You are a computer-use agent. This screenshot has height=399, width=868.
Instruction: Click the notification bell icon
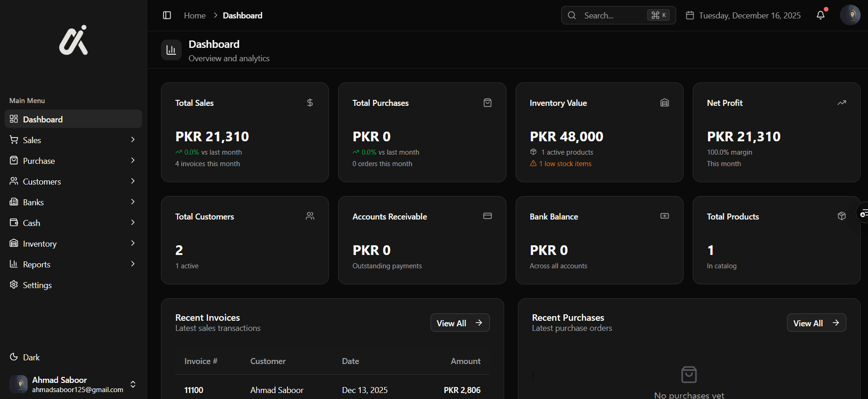pos(821,16)
